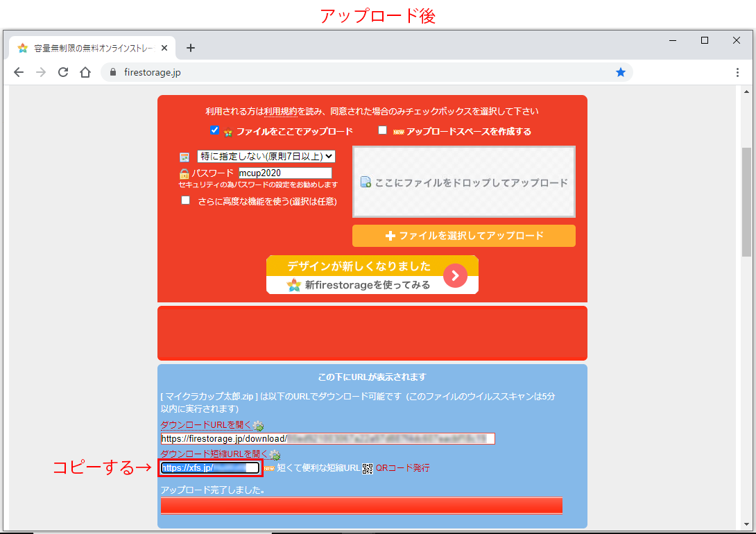The image size is (756, 534).
Task: Open ダウンロードURLを開く link
Action: (206, 425)
